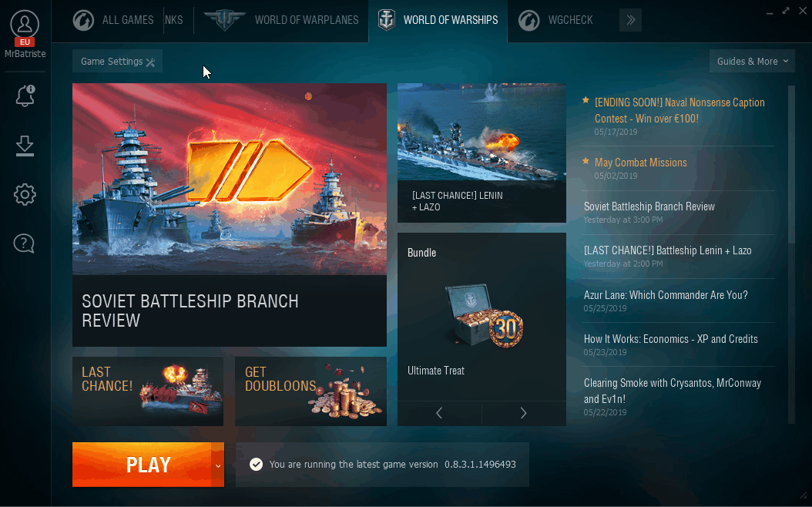
Task: Open the settings gear icon in sidebar
Action: pos(25,195)
